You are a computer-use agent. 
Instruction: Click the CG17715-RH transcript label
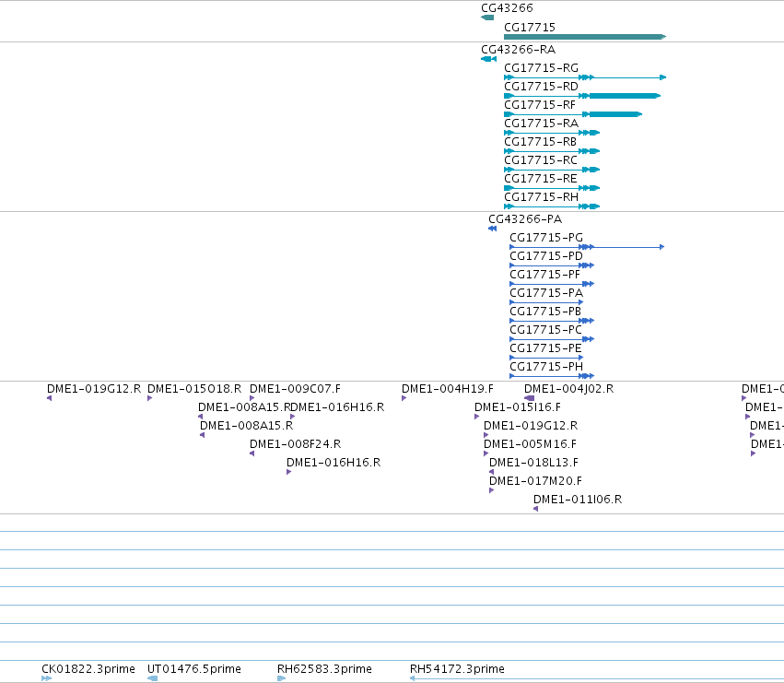coord(541,197)
